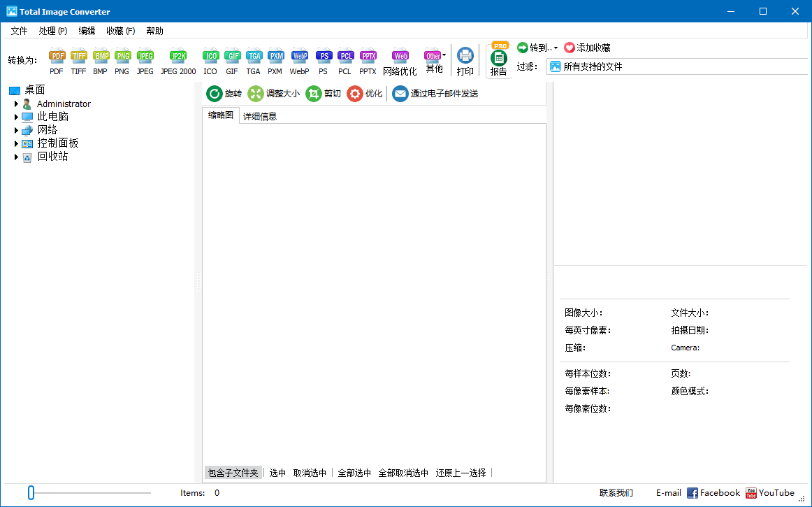
Task: Click the thumbnail size slider handle
Action: tap(31, 493)
